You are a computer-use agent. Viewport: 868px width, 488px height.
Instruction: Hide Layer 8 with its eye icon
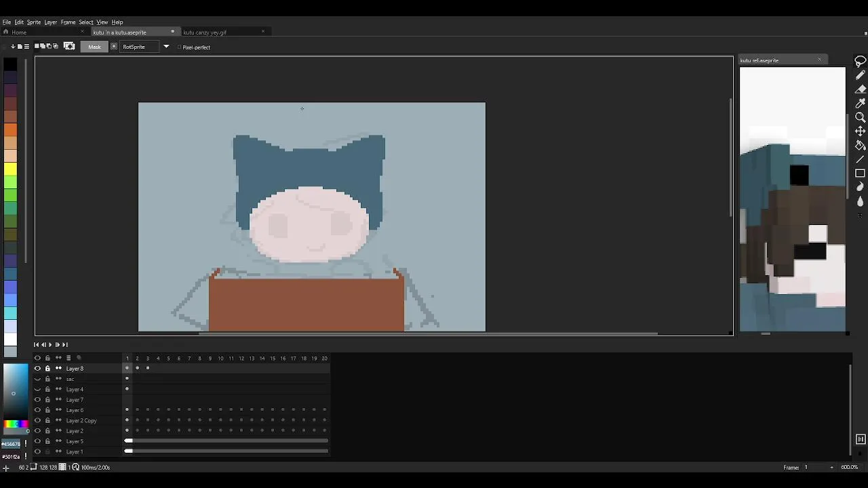(x=37, y=369)
